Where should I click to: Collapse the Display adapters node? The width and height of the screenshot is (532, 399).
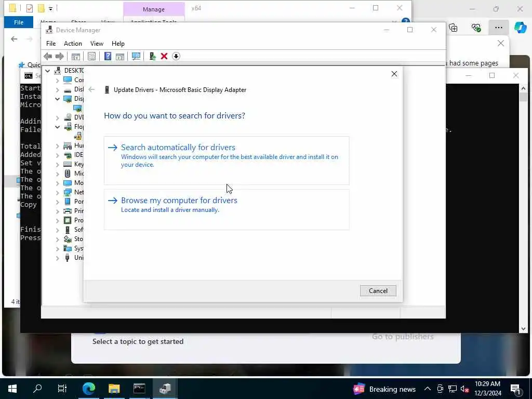coord(57,99)
